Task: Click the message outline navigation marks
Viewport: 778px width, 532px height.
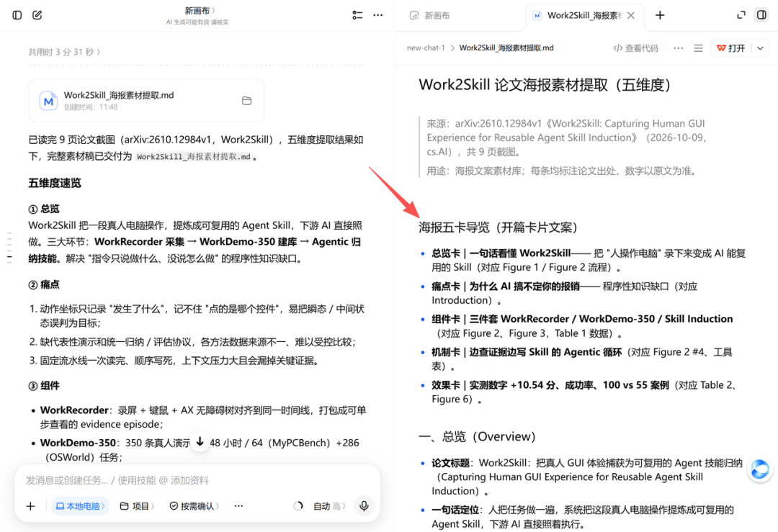Action: click(x=9, y=246)
